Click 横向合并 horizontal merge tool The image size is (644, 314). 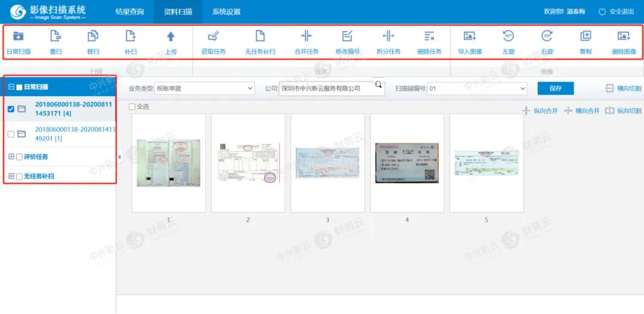[x=582, y=111]
